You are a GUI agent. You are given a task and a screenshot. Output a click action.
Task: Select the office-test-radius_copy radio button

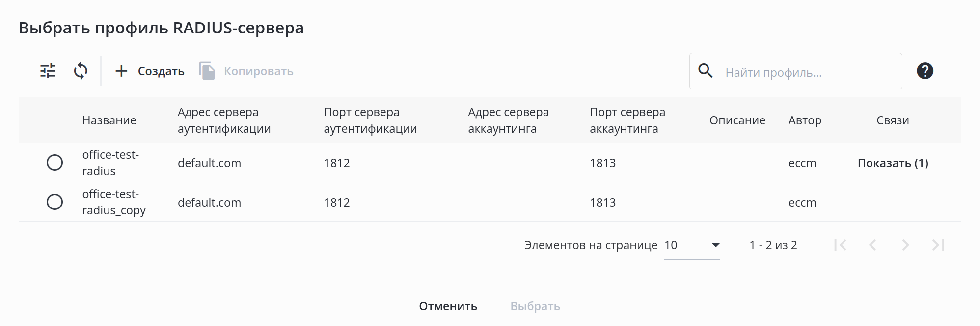pyautogui.click(x=54, y=202)
